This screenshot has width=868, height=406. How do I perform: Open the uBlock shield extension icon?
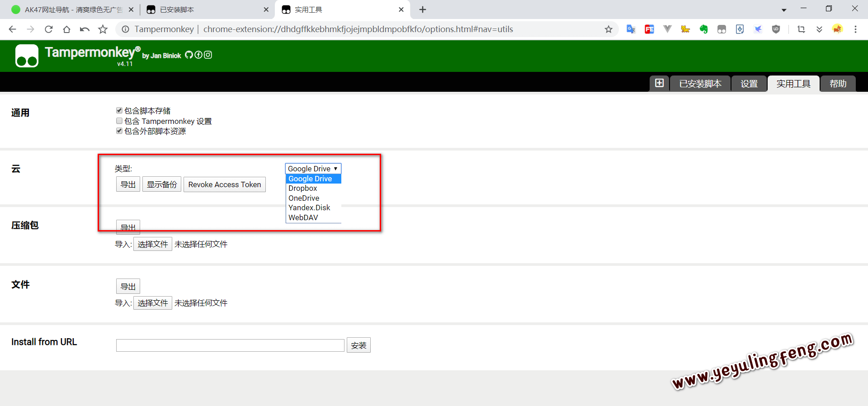click(776, 29)
